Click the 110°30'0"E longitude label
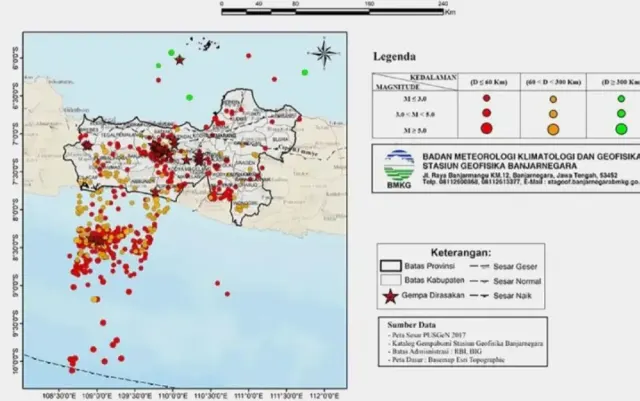Screen dimensions: 640x401 click(x=211, y=396)
